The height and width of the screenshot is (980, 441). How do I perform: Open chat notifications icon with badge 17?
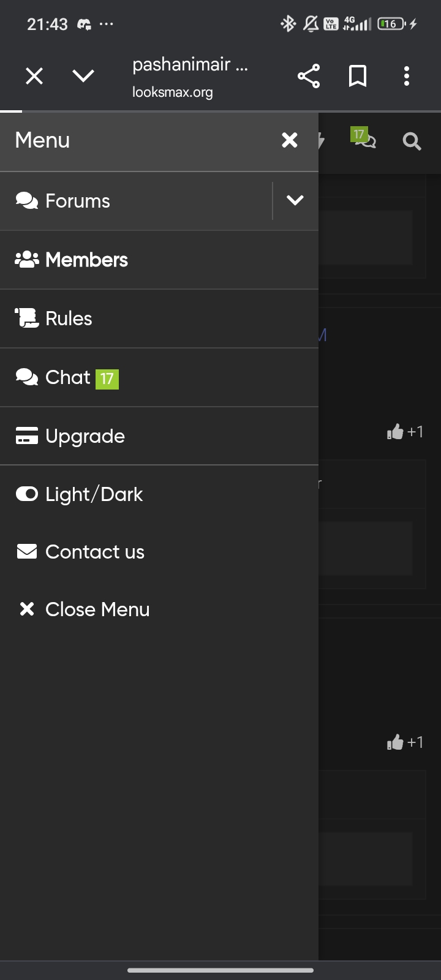pos(365,139)
